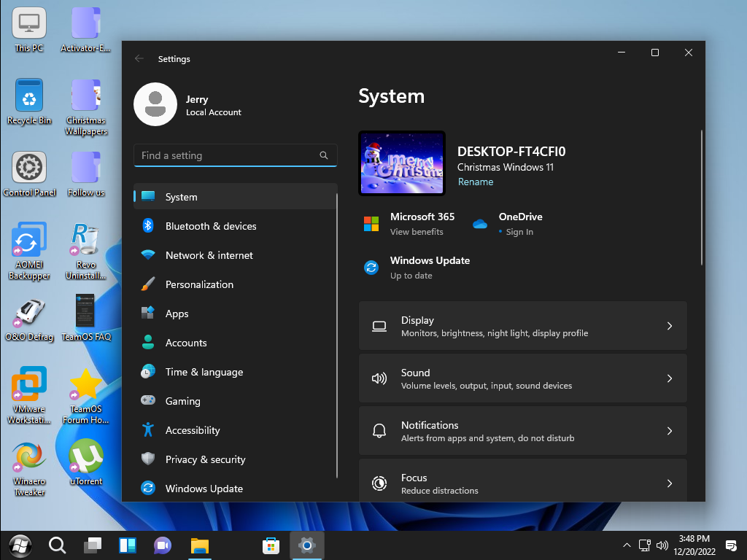Select the Gaming menu item
The width and height of the screenshot is (747, 560).
click(182, 401)
